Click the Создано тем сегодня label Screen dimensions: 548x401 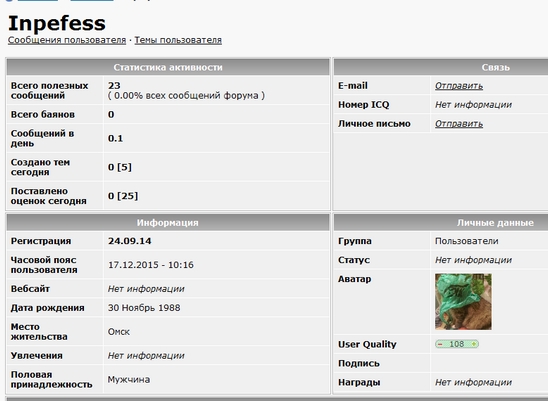(40, 167)
